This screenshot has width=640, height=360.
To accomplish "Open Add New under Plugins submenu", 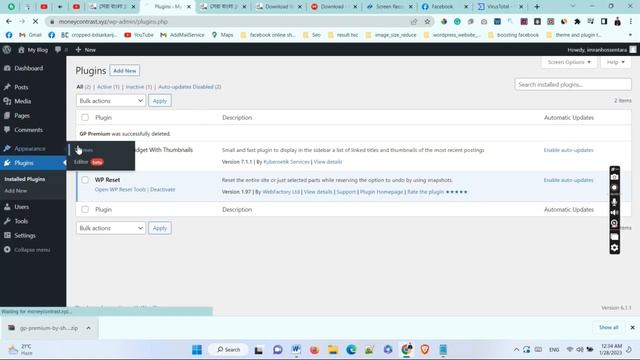I will [16, 191].
